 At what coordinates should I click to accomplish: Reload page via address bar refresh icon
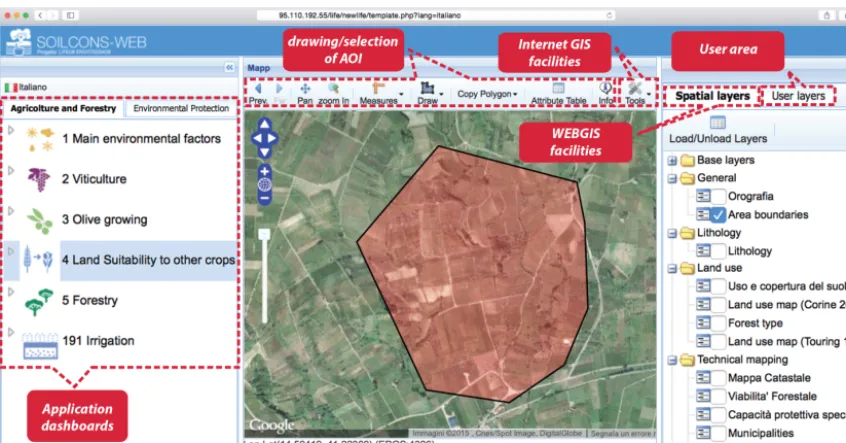pyautogui.click(x=609, y=15)
